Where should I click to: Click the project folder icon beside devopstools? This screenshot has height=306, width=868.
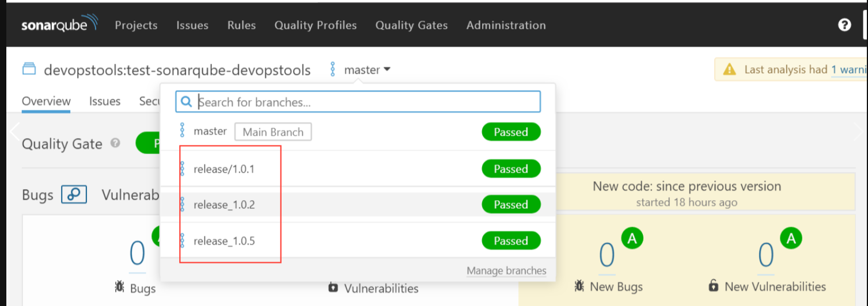(29, 70)
